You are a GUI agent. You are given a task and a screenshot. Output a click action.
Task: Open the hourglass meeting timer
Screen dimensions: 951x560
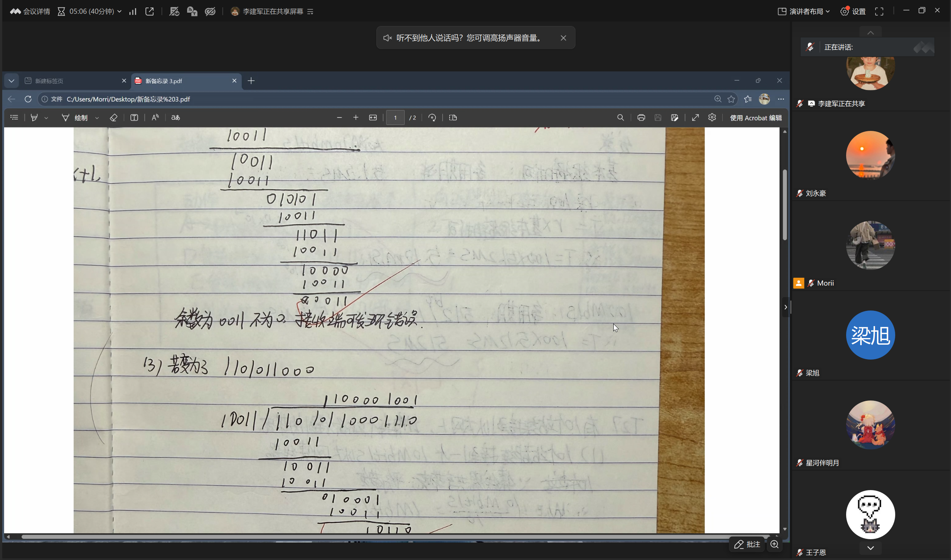point(61,11)
